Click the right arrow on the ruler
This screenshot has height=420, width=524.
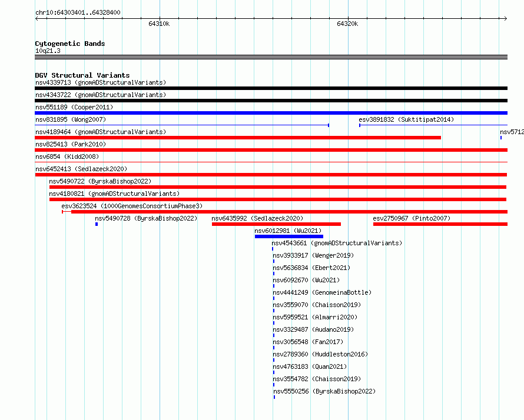click(x=506, y=18)
